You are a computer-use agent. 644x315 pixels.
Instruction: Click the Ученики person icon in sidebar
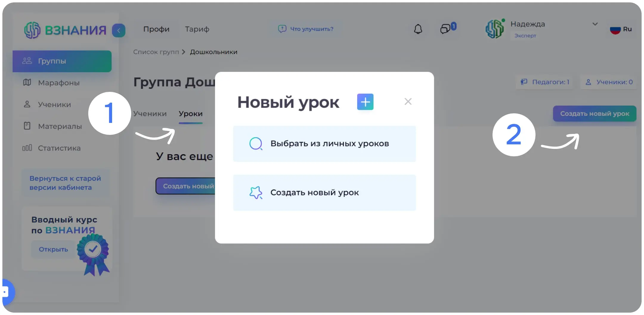(27, 104)
